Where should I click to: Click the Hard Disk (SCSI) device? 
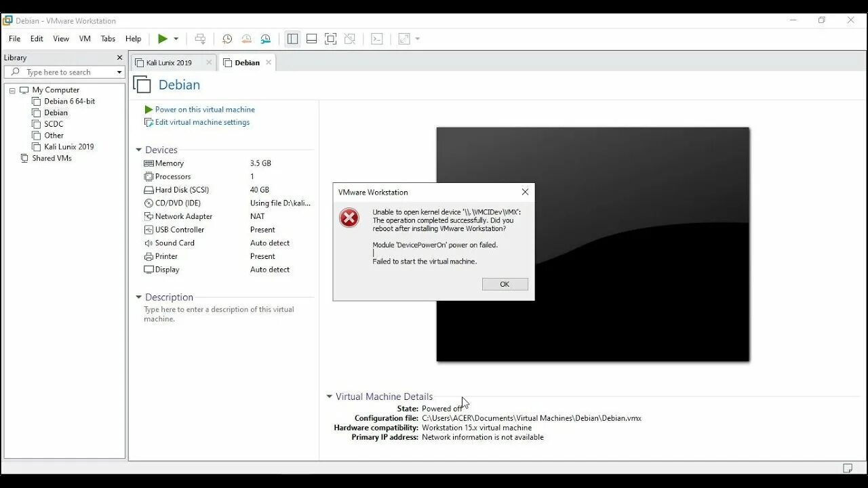tap(227, 190)
